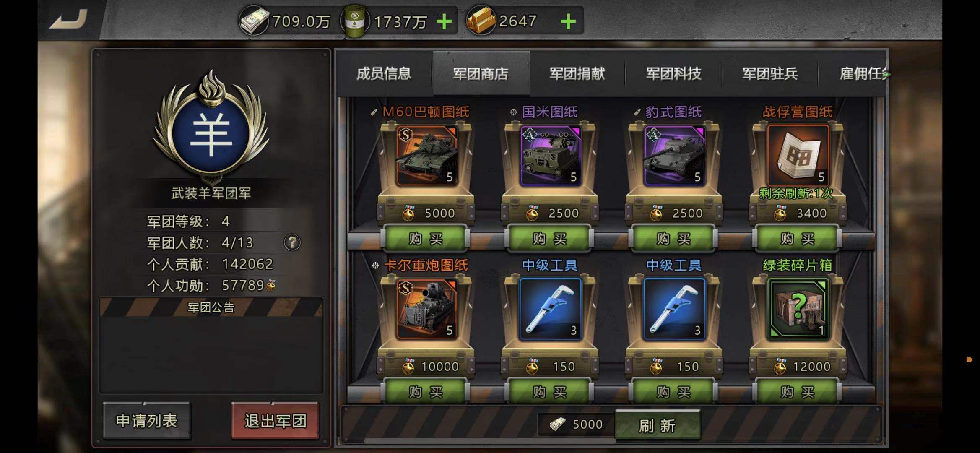Viewport: 980px width, 453px height.
Task: Select the 豹式图纸 tank item icon
Action: (x=674, y=156)
